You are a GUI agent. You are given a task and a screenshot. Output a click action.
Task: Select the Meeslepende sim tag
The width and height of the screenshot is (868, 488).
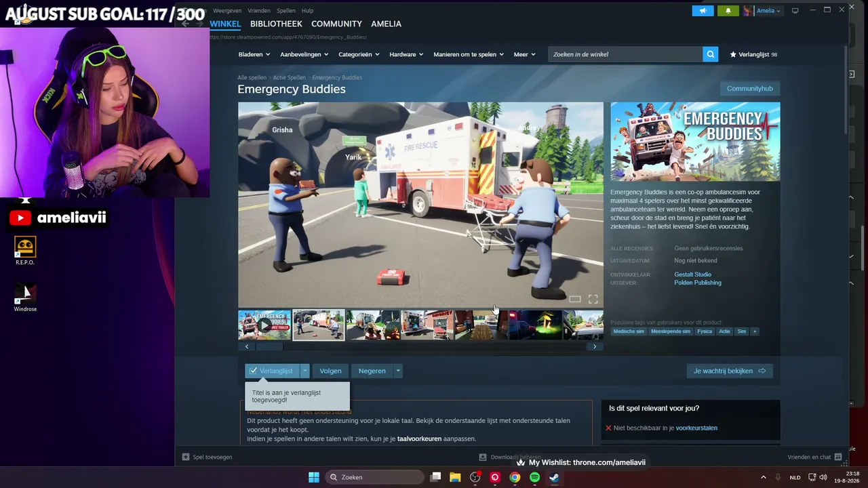click(671, 331)
